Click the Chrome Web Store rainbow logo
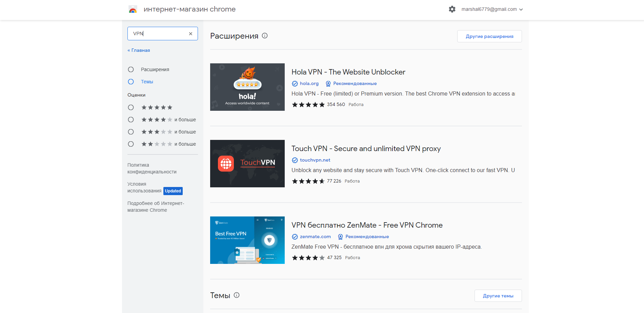The image size is (644, 313). click(133, 9)
